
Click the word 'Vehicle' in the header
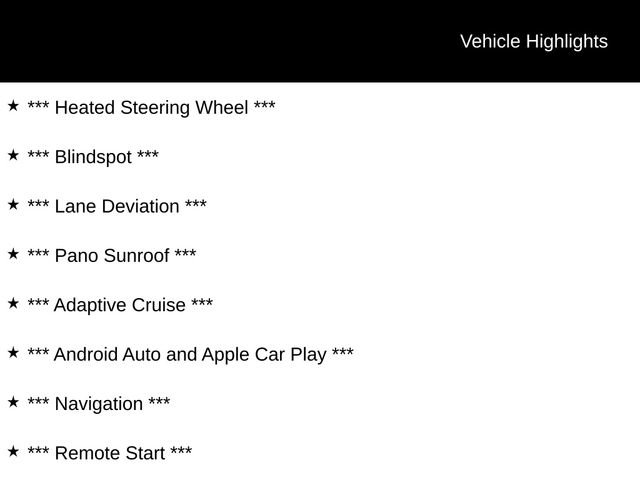pos(489,41)
